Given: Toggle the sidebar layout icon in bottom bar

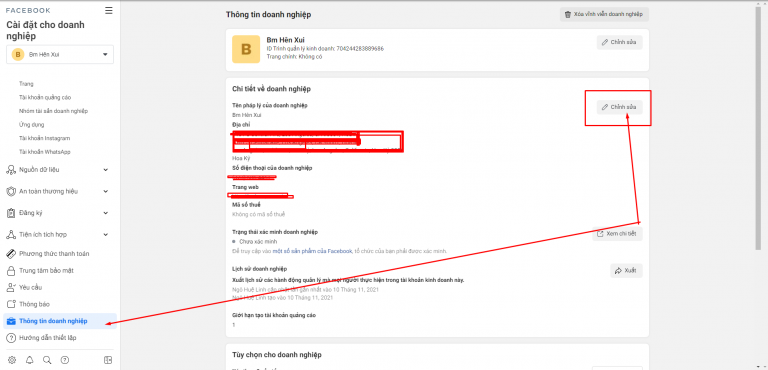Looking at the screenshot, I should pos(108,360).
